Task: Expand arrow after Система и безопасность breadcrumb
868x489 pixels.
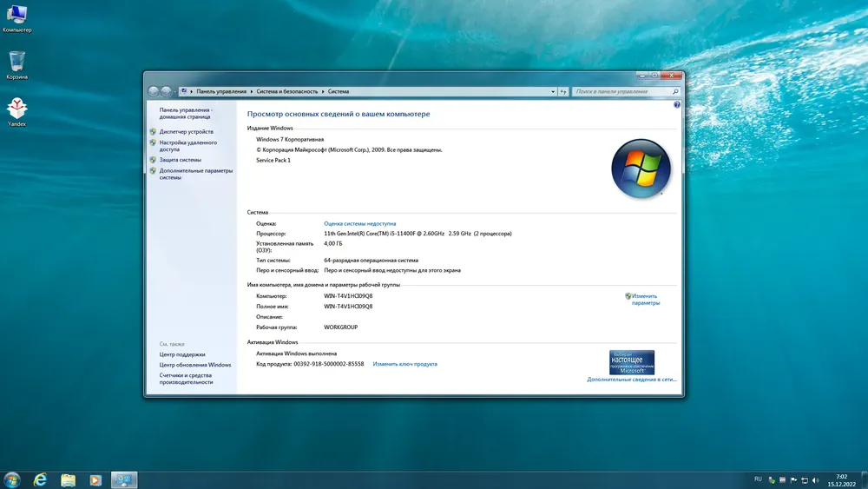Action: coord(323,91)
